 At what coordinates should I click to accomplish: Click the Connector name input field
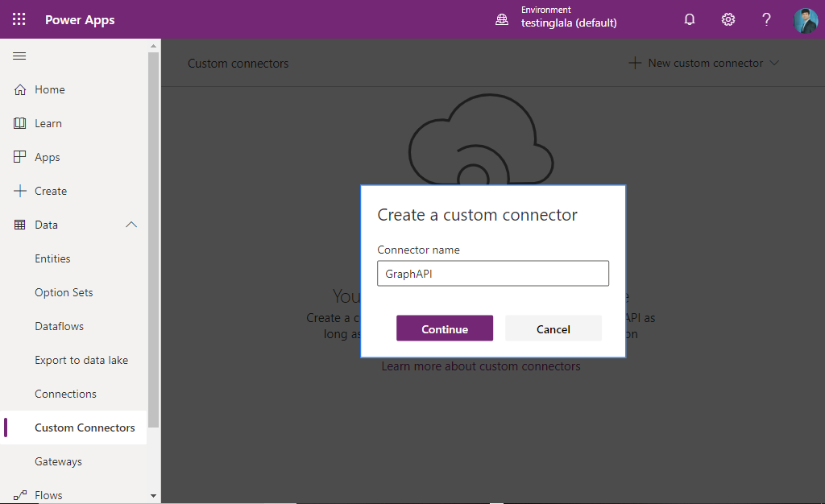pos(493,273)
